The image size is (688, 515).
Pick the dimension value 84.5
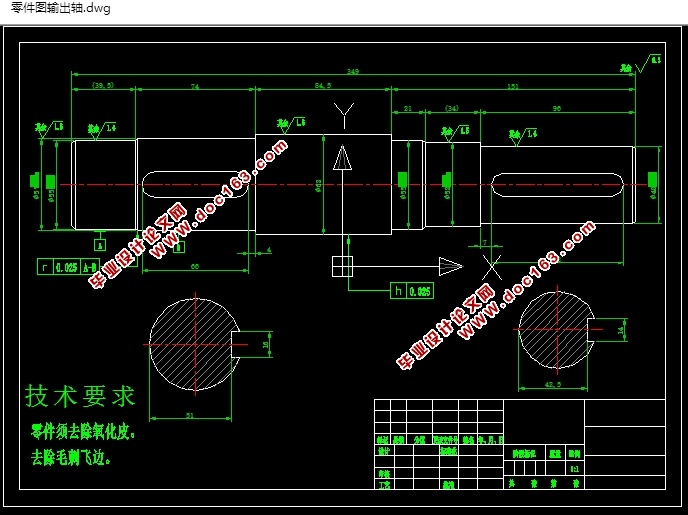pyautogui.click(x=322, y=86)
